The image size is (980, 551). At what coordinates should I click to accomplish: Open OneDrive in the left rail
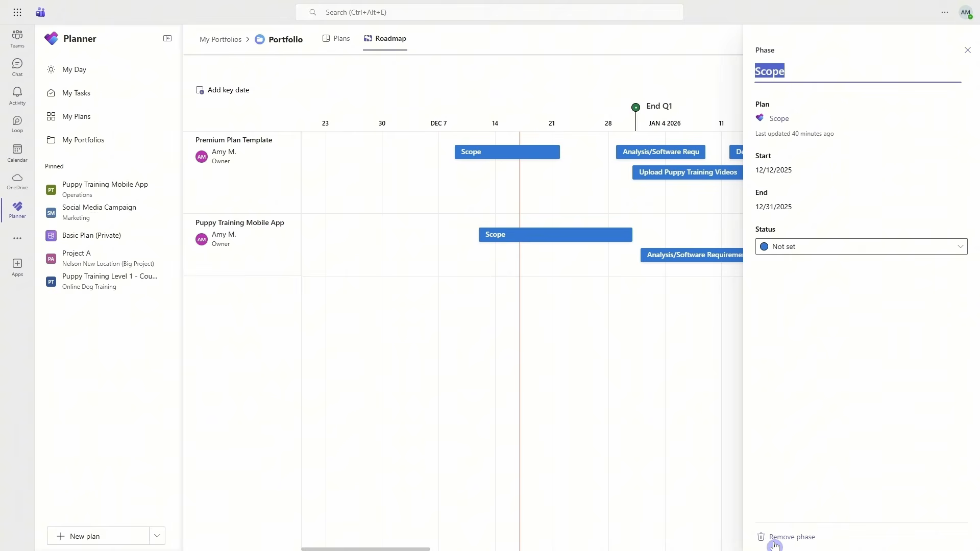17,181
